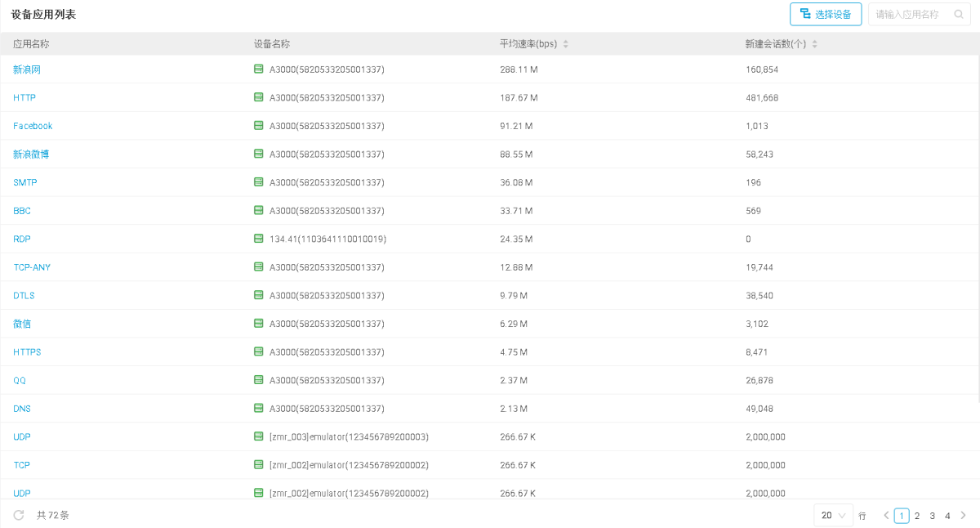
Task: Sort by 新建会话数(个) column sort icon
Action: 814,44
